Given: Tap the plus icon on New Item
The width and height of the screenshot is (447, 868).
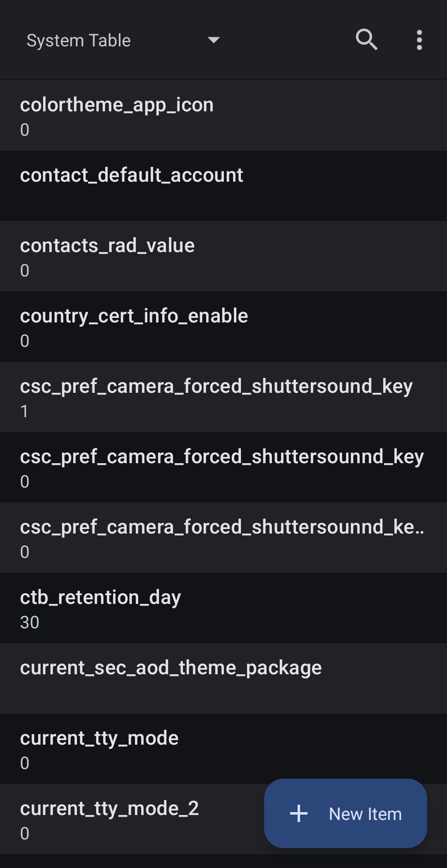Looking at the screenshot, I should click(299, 813).
